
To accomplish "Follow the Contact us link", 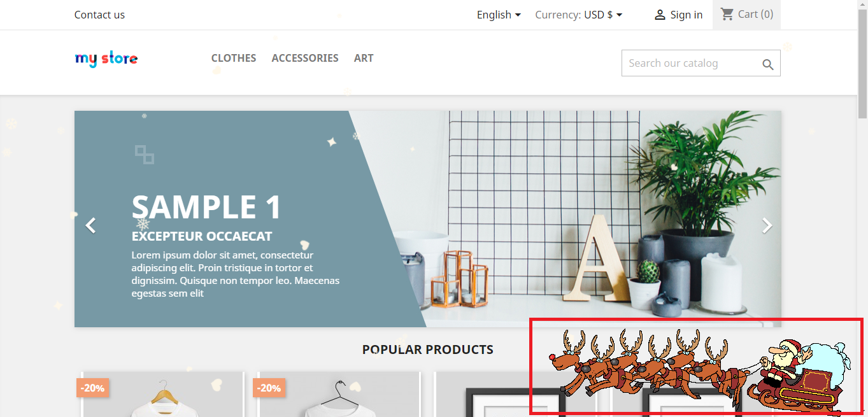I will coord(99,15).
